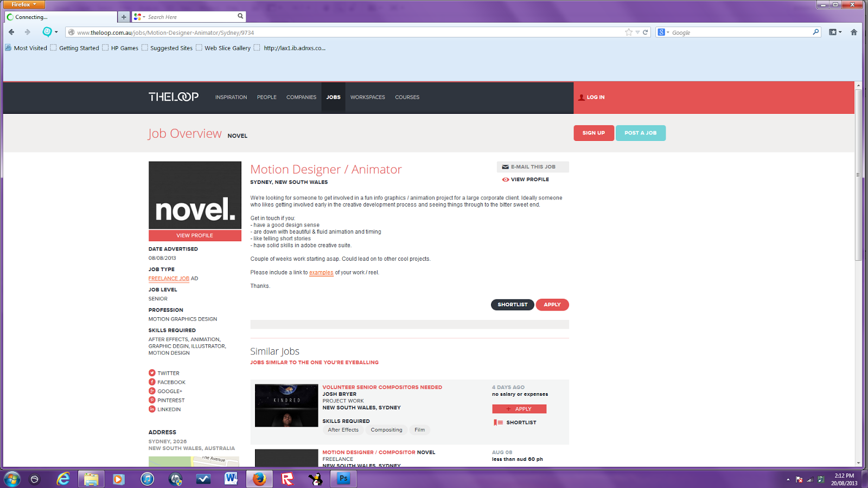The image size is (868, 488).
Task: Open Roblox from the taskbar
Action: point(287,479)
